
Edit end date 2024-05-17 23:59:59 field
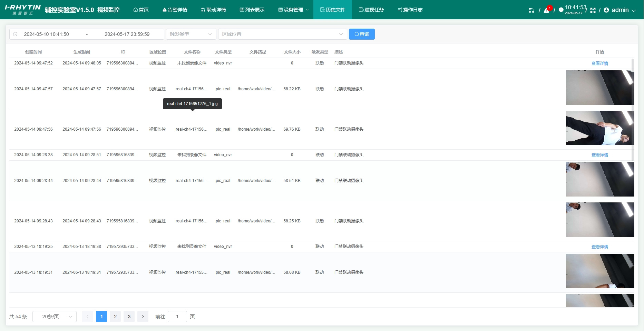click(127, 34)
